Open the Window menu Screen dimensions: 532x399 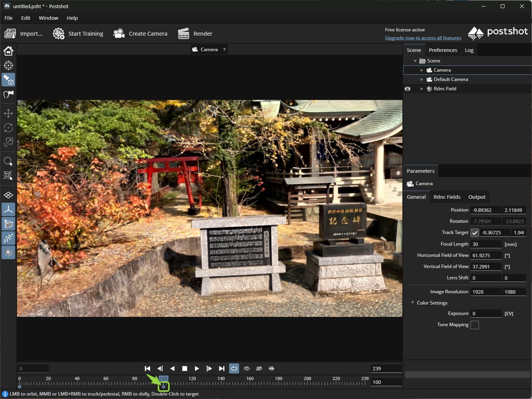pyautogui.click(x=48, y=18)
